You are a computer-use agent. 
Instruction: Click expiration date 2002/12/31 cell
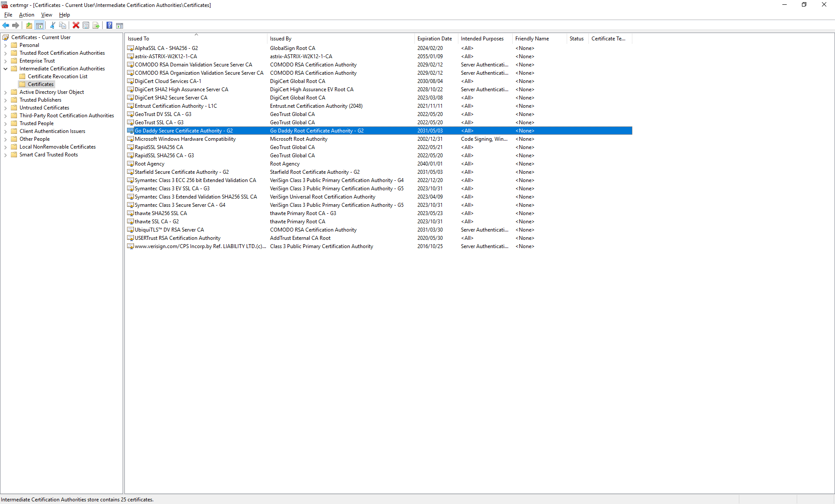(430, 139)
